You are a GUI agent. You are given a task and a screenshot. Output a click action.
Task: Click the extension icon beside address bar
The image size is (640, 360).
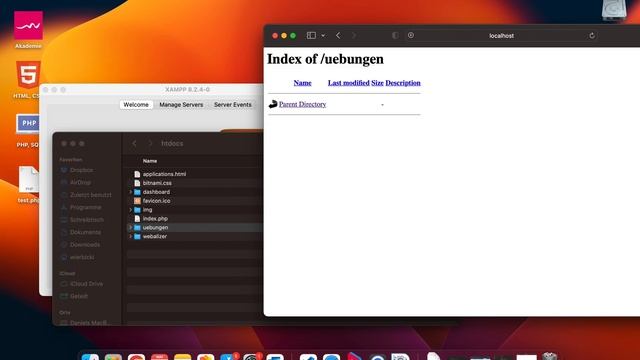[411, 36]
